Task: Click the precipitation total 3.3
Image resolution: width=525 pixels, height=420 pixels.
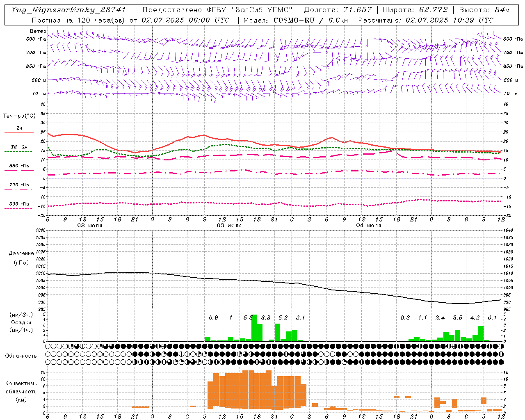Action: click(266, 317)
